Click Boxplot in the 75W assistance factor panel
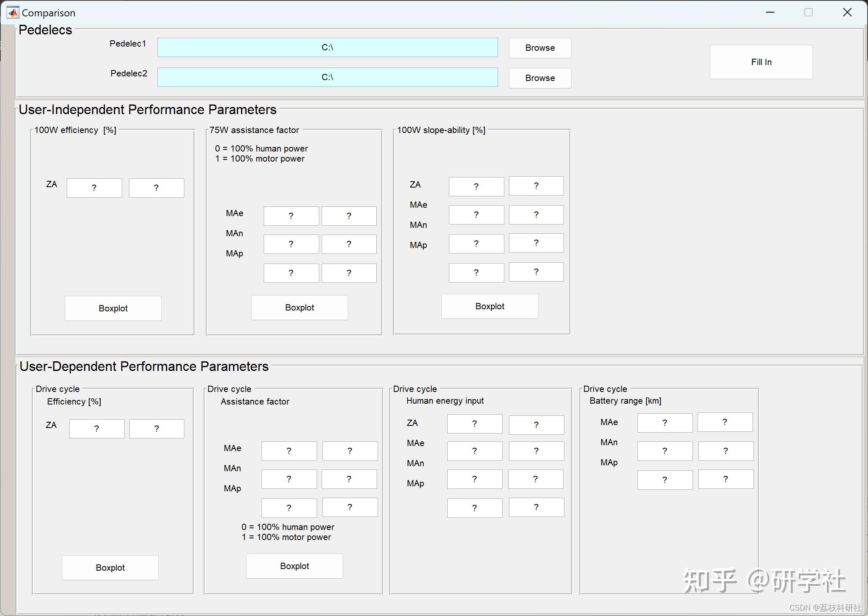Screen dimensions: 868x616 (x=299, y=307)
